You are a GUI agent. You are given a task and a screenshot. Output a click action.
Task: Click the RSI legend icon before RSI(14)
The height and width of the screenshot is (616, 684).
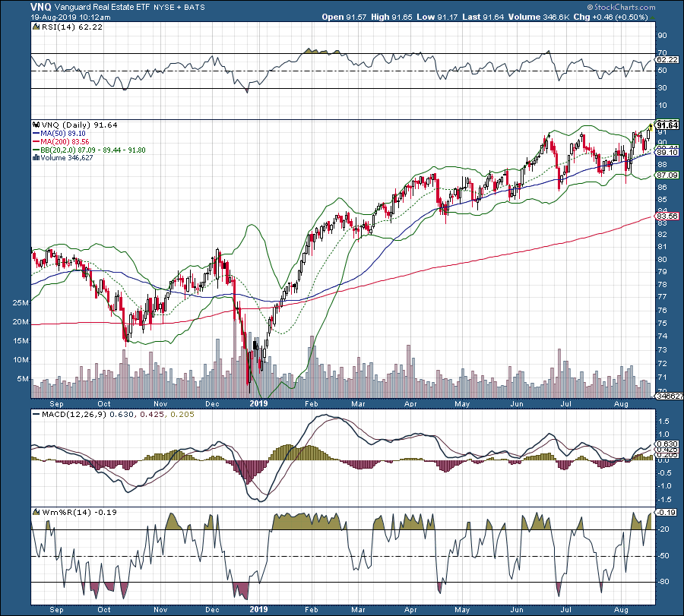(x=36, y=27)
